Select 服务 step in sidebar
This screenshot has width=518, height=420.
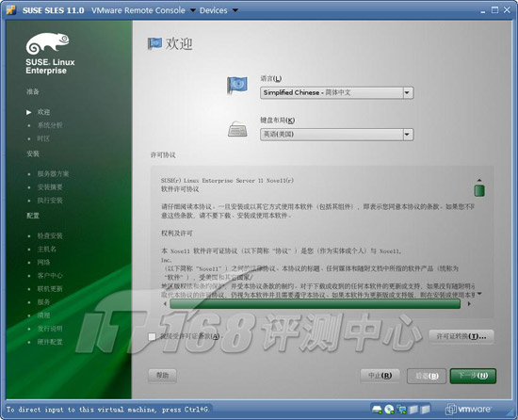pyautogui.click(x=43, y=302)
